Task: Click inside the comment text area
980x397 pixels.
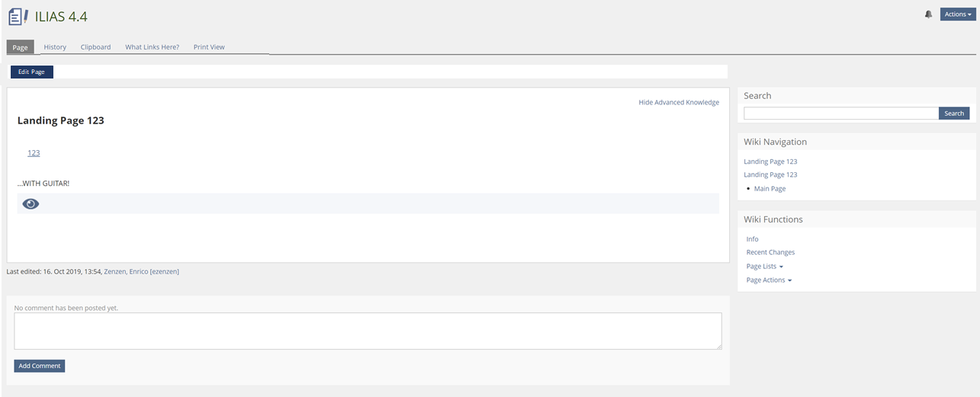Action: pos(368,331)
